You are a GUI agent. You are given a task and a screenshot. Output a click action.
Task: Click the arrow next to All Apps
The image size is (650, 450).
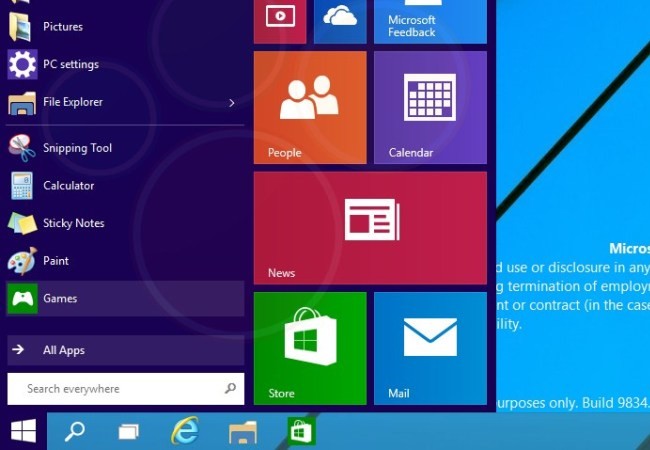click(x=18, y=350)
